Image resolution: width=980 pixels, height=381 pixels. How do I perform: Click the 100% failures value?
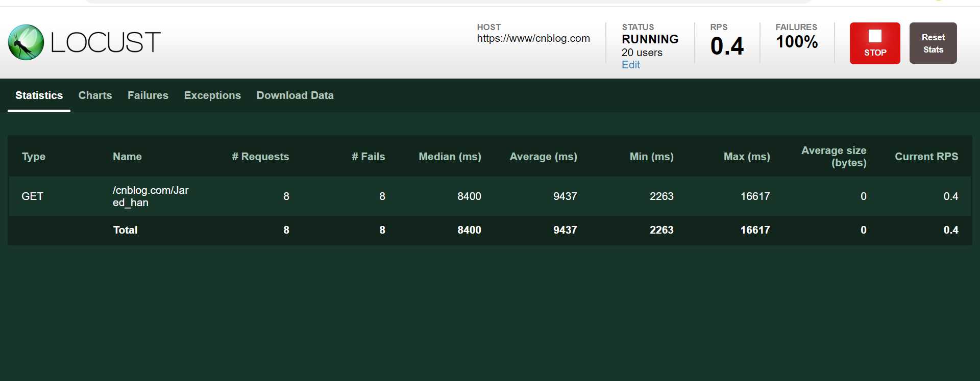point(797,42)
